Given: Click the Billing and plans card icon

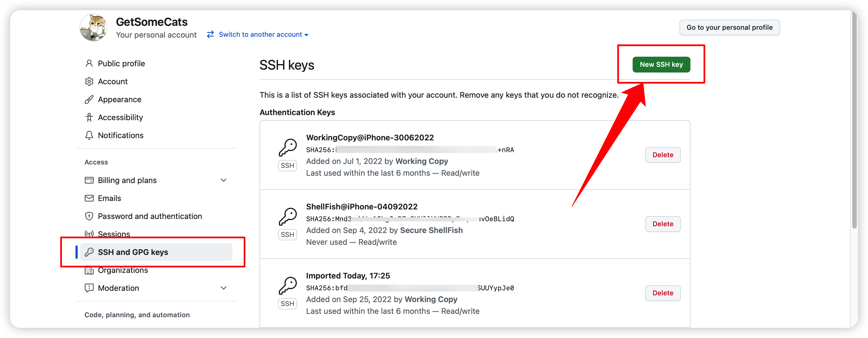Looking at the screenshot, I should [x=89, y=180].
